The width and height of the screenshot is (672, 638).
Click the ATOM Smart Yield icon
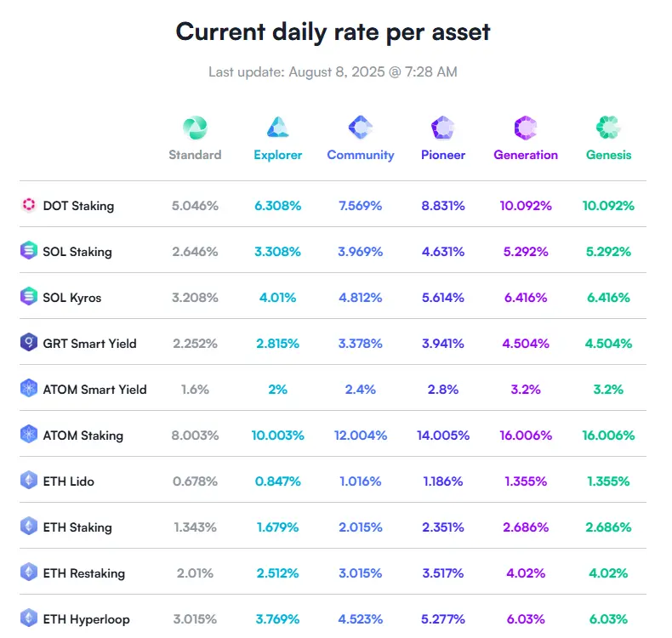tap(29, 389)
